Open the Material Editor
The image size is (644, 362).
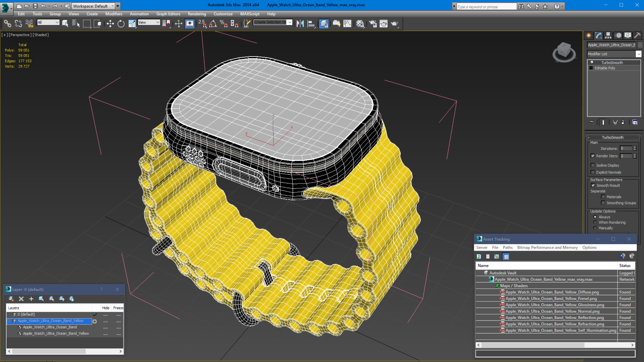point(360,24)
